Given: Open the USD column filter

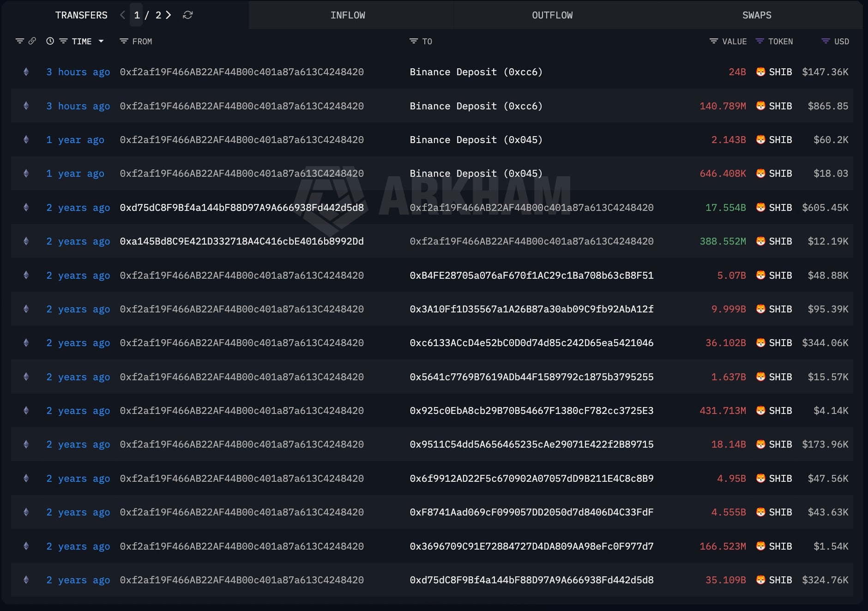Looking at the screenshot, I should point(826,41).
